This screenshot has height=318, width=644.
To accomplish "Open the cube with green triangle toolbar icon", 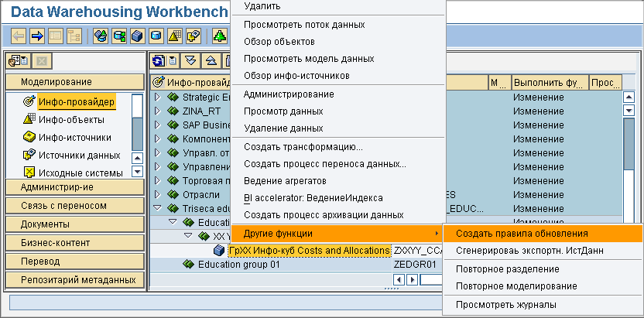I will tap(101, 36).
